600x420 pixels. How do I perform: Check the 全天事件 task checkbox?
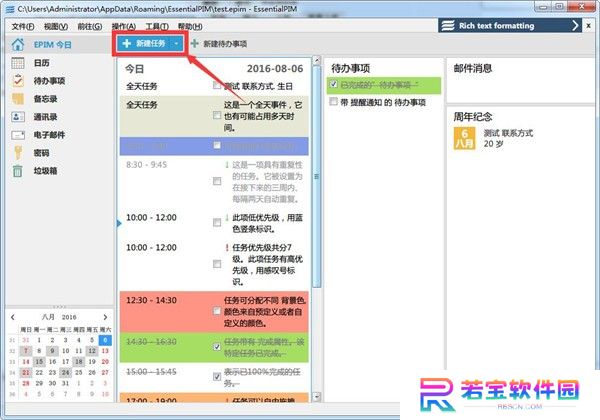[x=217, y=115]
